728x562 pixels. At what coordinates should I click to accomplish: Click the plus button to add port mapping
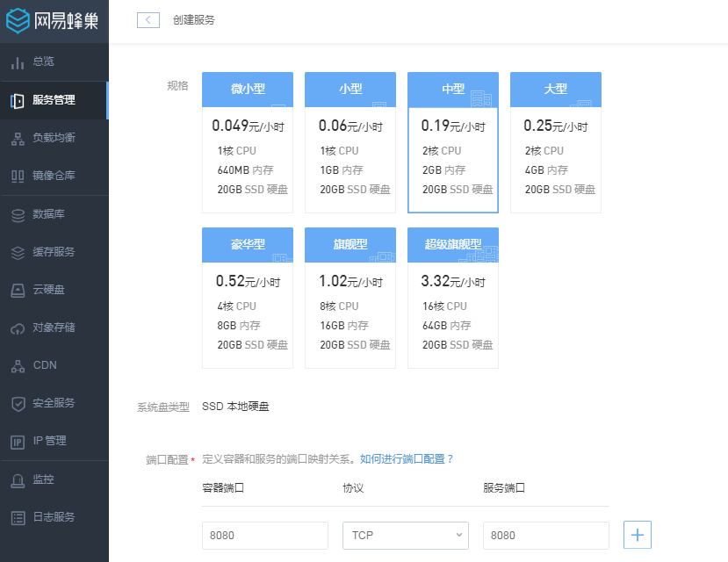point(637,535)
